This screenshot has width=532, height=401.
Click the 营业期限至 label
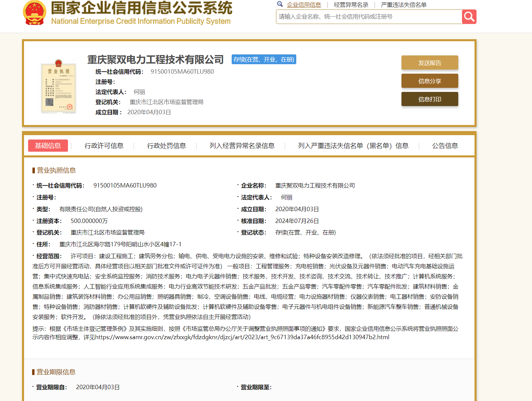click(256, 387)
